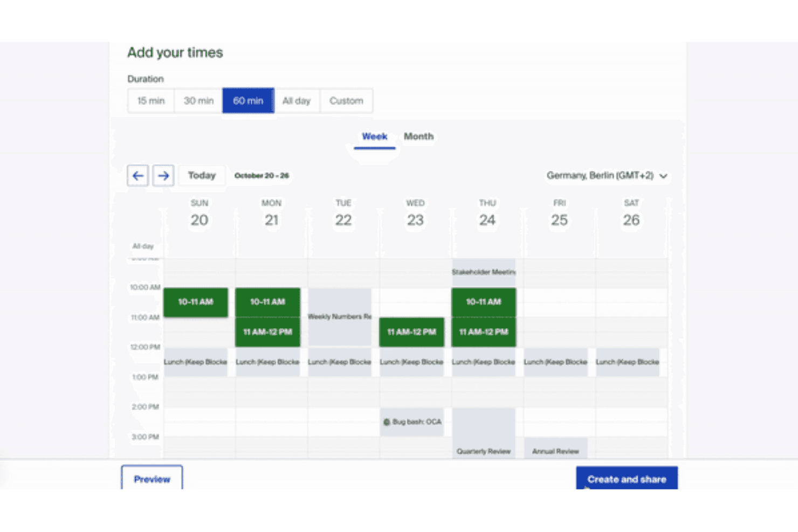Screen dimensions: 798x532
Task: Select All day duration
Action: (297, 101)
